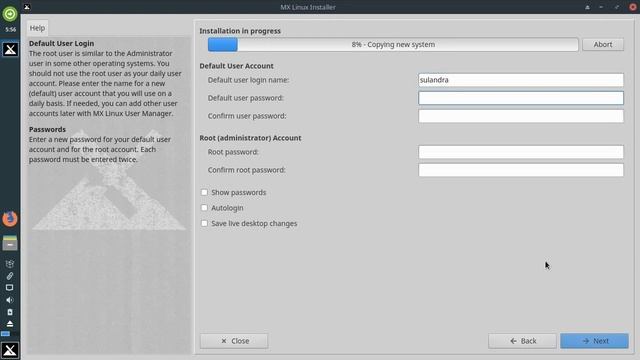Select MX Installer task button in panel
This screenshot has height=360, width=640.
click(10, 49)
